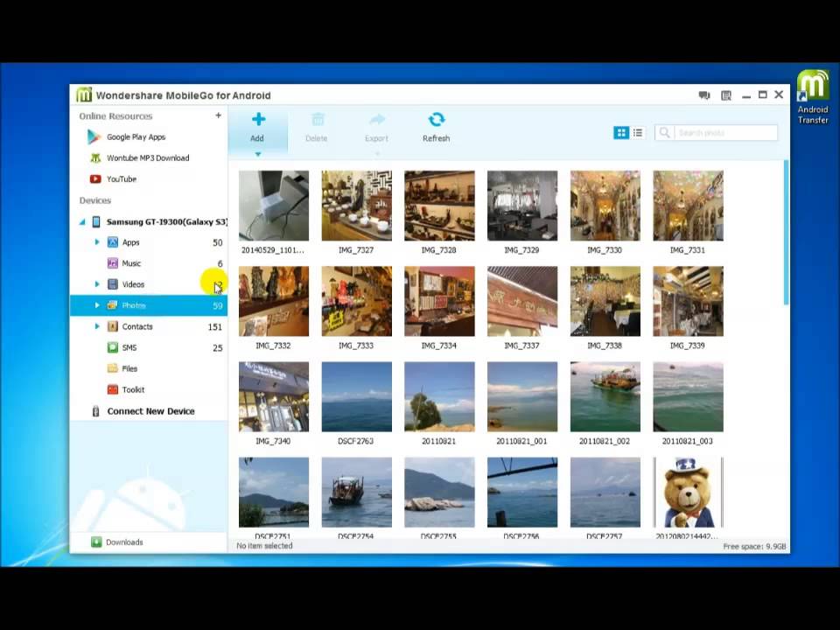Viewport: 840px width, 630px height.
Task: Add online resource with plus icon
Action: point(218,115)
